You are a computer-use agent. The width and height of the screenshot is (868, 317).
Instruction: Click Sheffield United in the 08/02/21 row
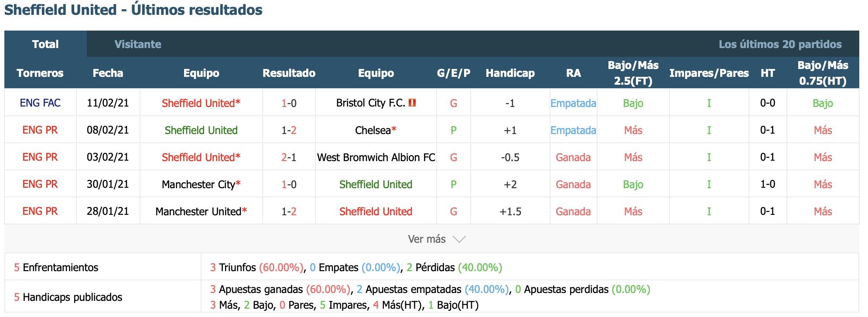point(201,130)
